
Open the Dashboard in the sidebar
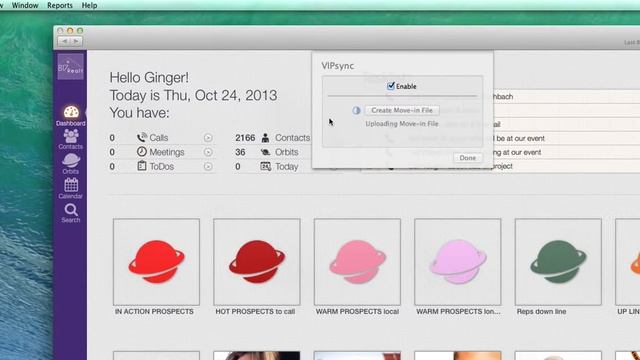coord(71,116)
